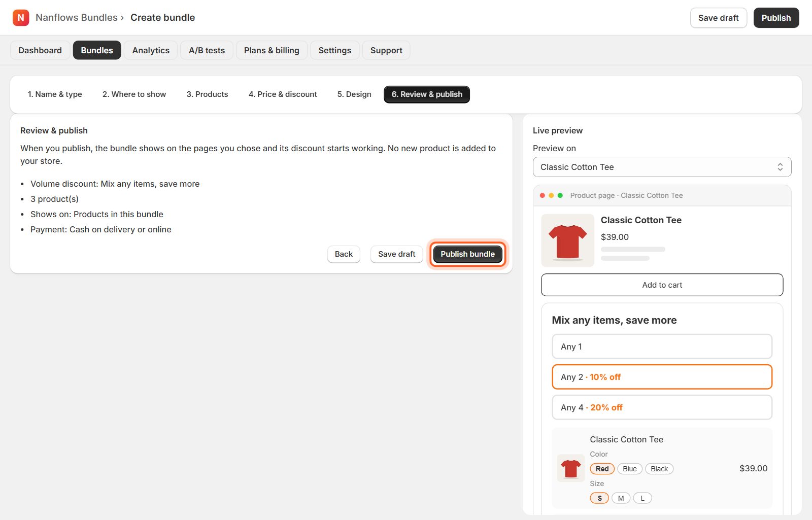Click the Nanflows Bundles breadcrumb link
Screen dimensions: 812x520
coord(77,18)
